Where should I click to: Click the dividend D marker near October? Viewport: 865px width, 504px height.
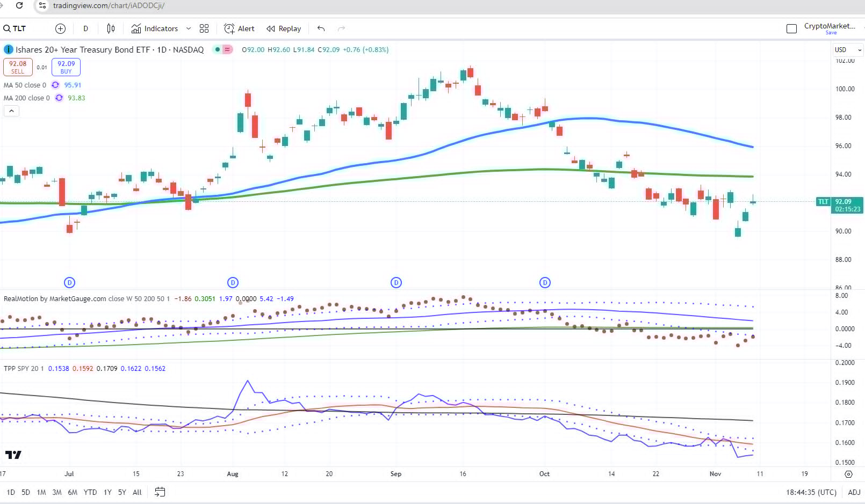[x=545, y=282]
